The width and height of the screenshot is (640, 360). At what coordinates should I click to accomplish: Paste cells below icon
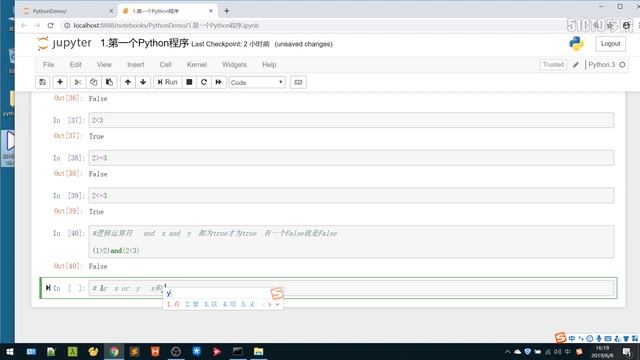109,82
